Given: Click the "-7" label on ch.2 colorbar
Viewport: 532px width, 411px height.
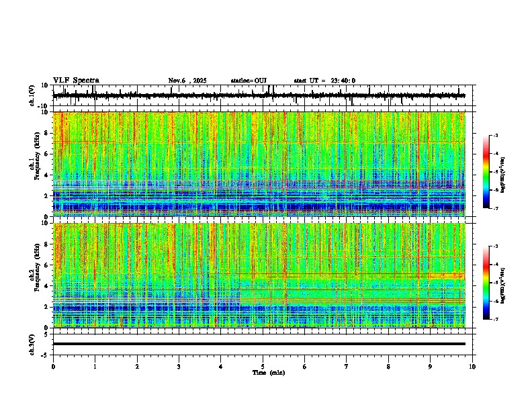Looking at the screenshot, I should (495, 319).
